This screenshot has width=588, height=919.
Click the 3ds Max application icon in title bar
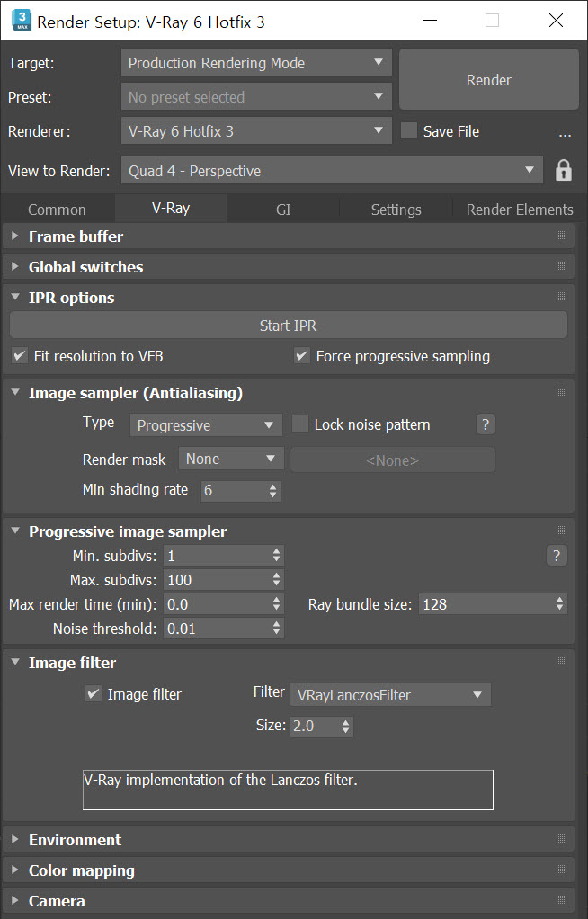(x=21, y=21)
